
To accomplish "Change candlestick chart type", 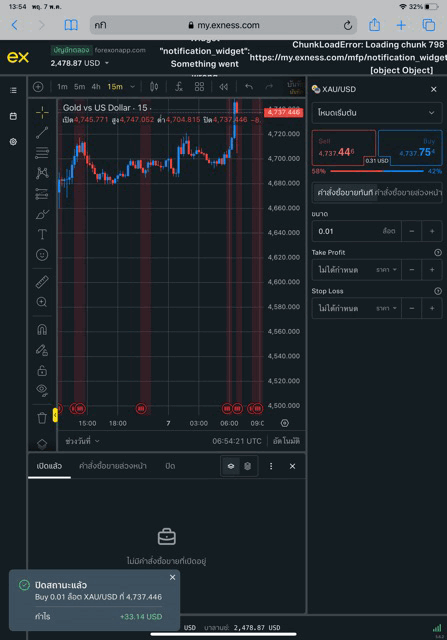I will click(x=154, y=87).
